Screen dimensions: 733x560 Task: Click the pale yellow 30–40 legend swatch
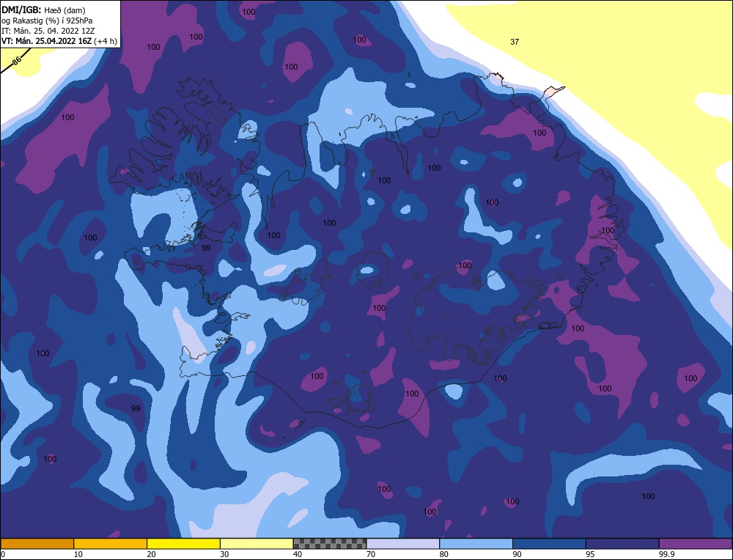coord(257,544)
